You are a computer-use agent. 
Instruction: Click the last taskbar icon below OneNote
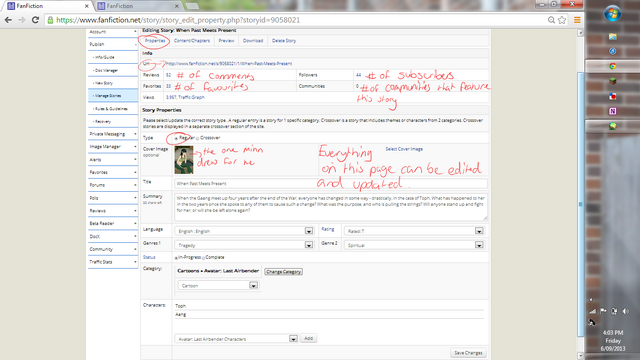tap(613, 126)
